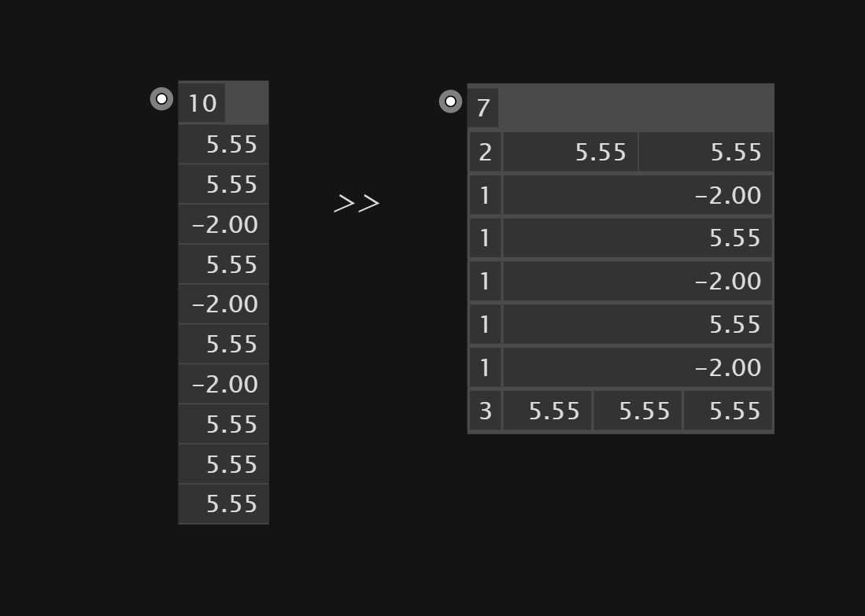
Task: Click the rightmost 5.55 in the count-3 row
Action: click(727, 411)
